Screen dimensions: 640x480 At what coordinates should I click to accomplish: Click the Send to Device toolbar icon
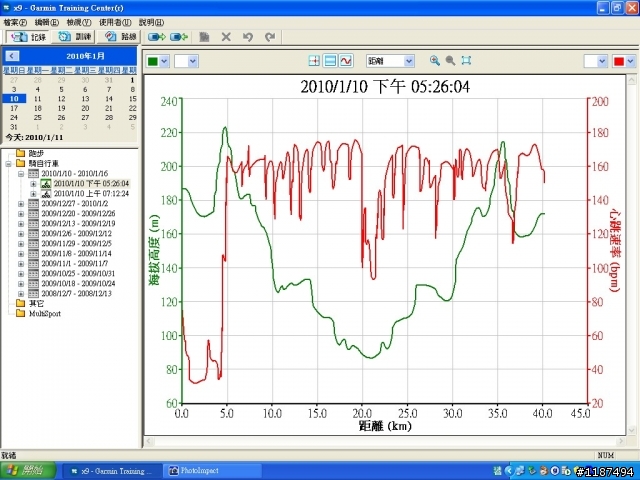click(x=157, y=37)
